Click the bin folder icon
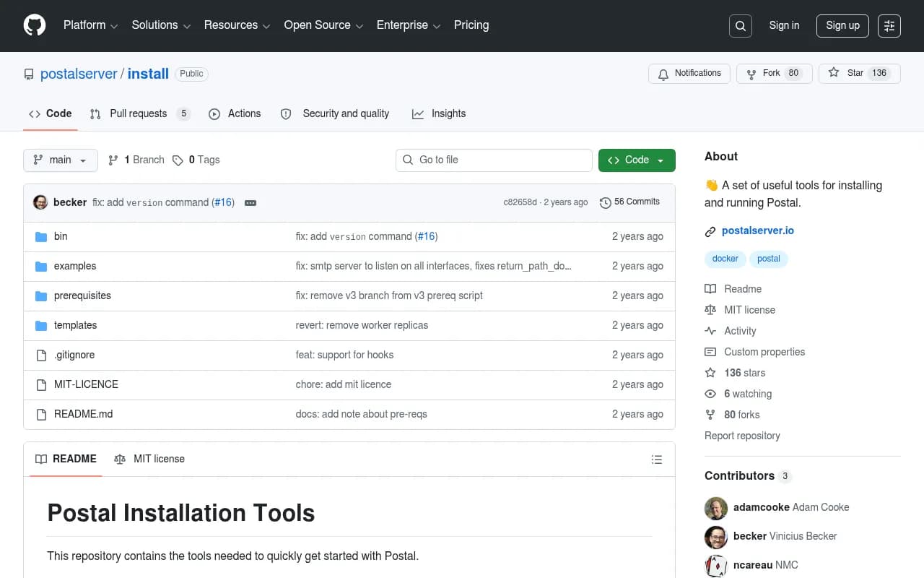 click(x=41, y=236)
